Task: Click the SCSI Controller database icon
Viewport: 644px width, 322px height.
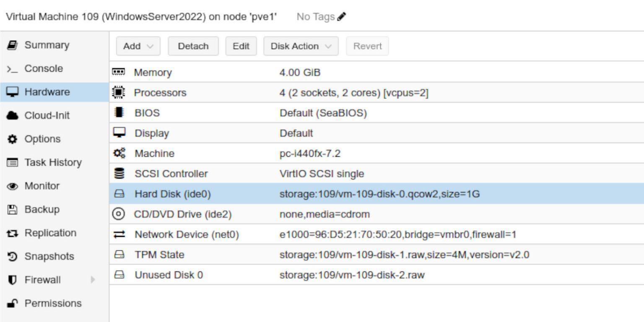Action: click(119, 174)
